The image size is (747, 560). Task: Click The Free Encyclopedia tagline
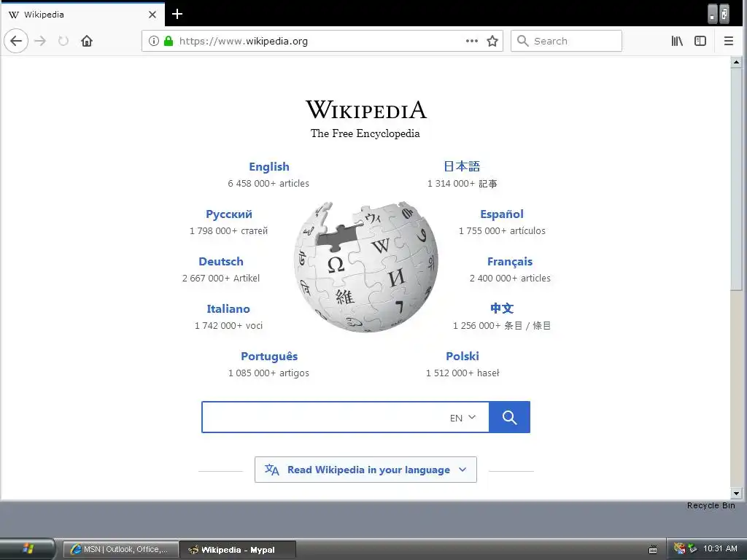coord(365,133)
